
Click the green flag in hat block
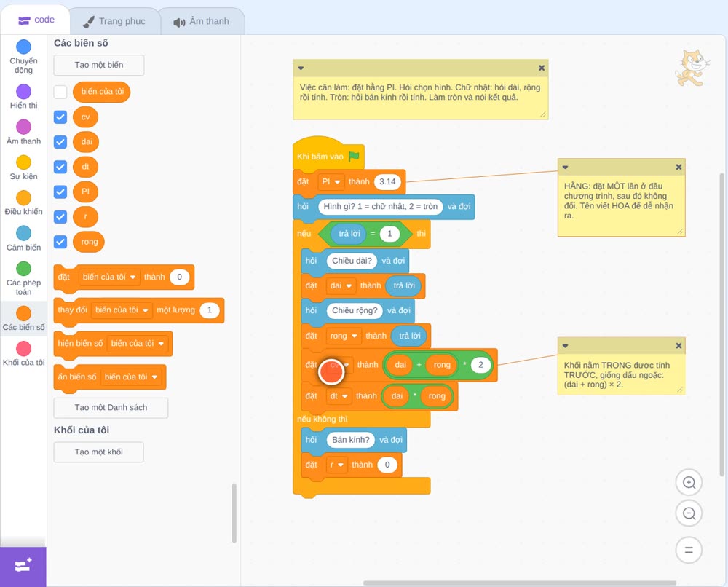pyautogui.click(x=355, y=157)
